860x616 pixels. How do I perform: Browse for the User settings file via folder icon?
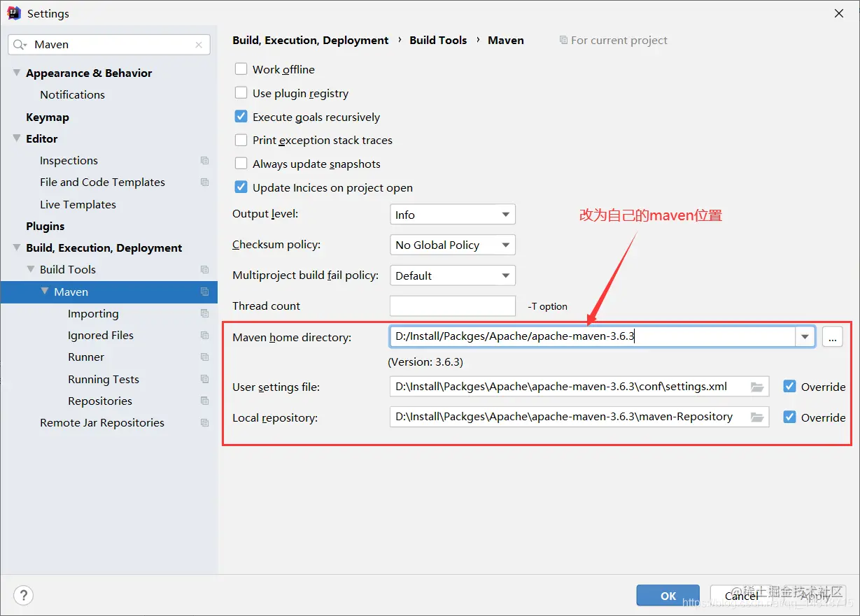(756, 387)
